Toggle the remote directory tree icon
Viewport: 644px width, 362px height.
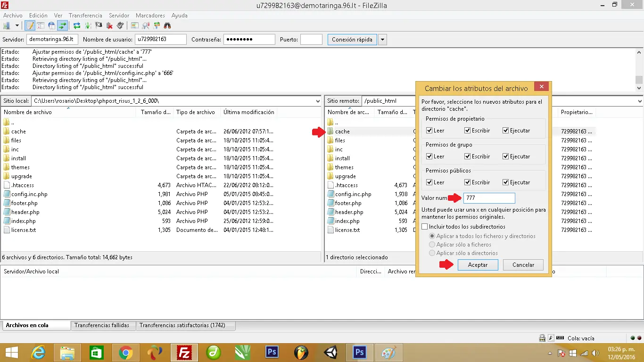point(51,25)
